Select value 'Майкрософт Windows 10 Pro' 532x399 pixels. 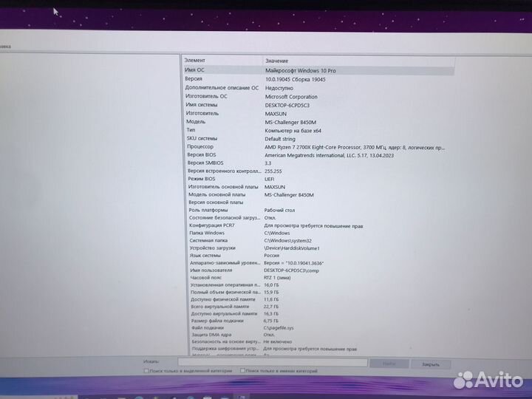tap(301, 71)
